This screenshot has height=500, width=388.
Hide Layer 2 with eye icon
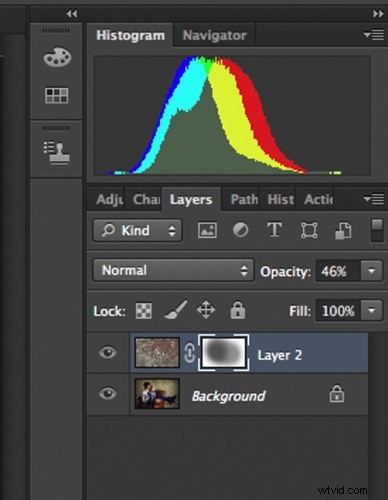108,353
